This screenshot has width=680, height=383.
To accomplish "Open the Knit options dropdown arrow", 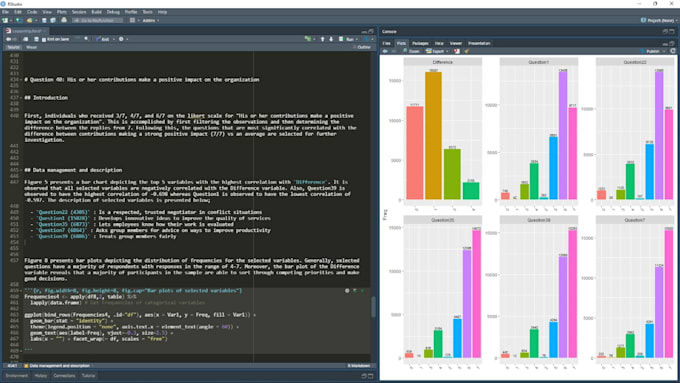I will pos(114,39).
